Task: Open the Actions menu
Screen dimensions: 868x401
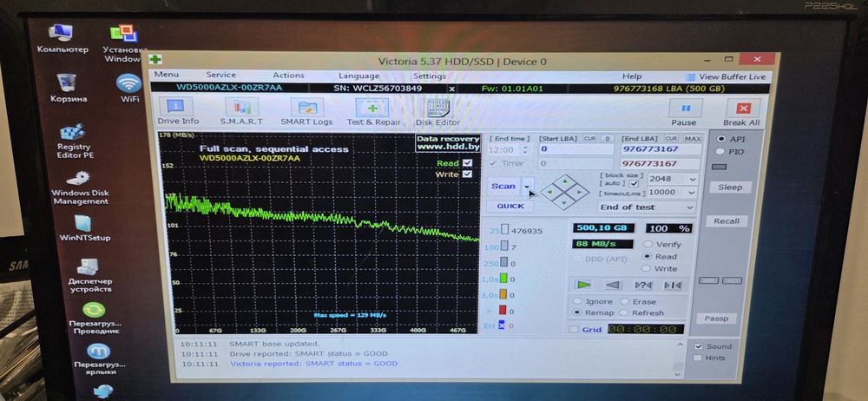Action: point(288,76)
